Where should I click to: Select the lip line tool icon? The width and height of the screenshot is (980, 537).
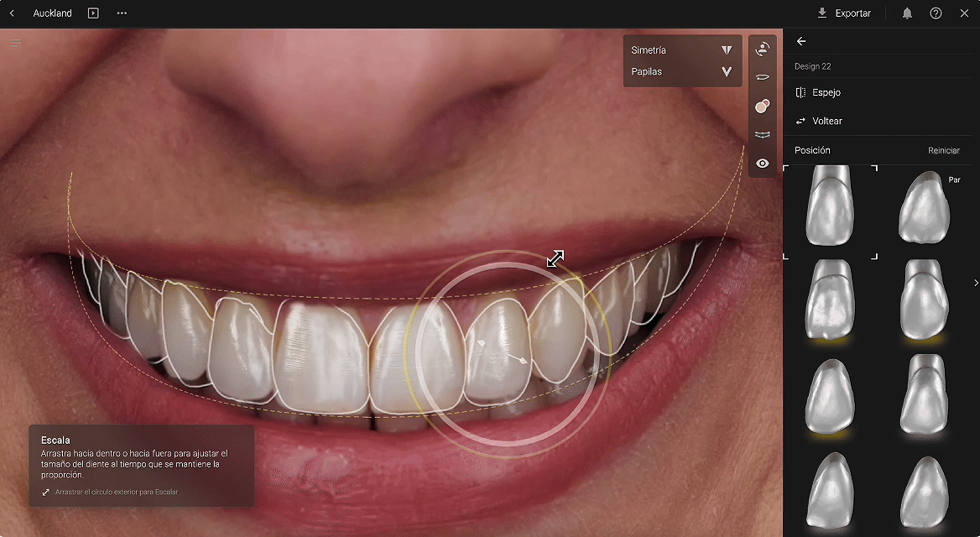click(763, 77)
